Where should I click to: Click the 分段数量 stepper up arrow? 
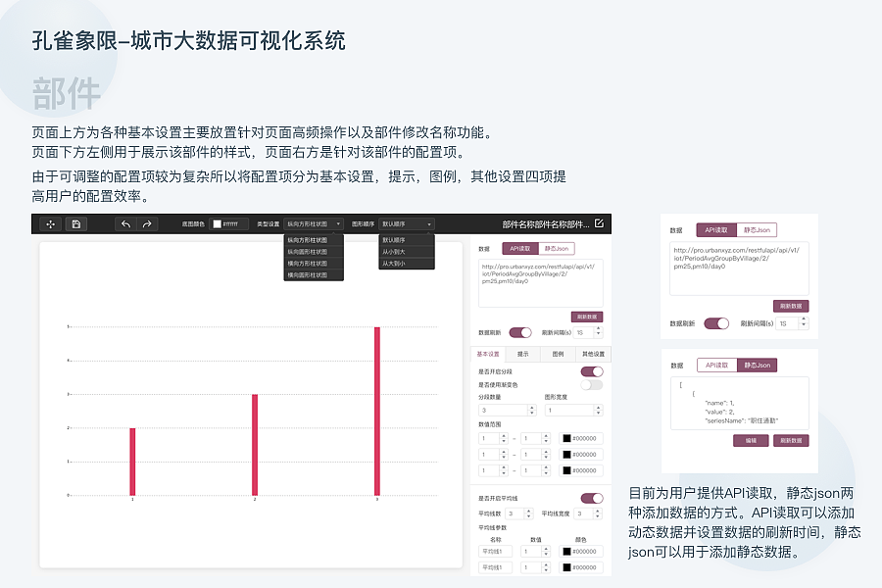point(532,406)
